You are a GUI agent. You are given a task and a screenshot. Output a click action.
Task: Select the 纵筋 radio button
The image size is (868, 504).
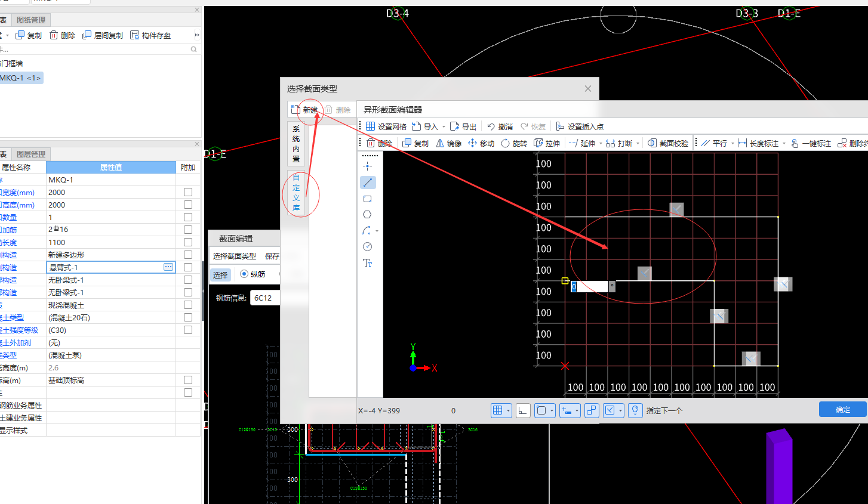tap(244, 274)
